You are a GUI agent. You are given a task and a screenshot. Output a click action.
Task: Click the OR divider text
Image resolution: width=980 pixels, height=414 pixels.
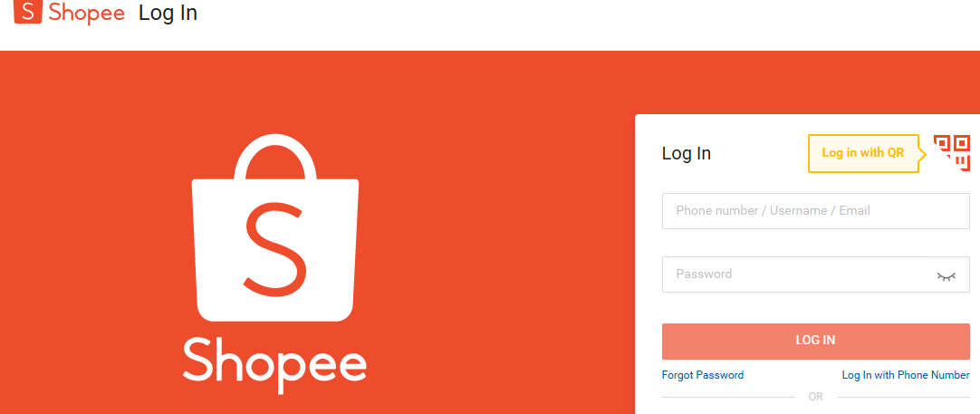click(816, 397)
